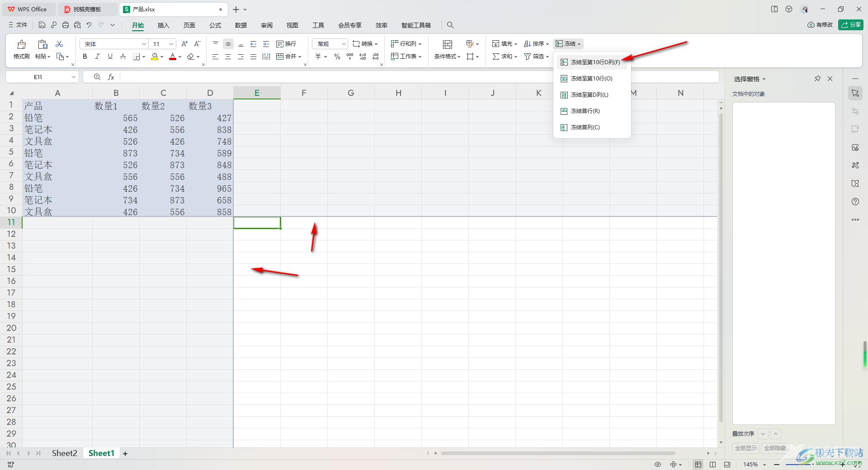Switch to page layout view in status bar
This screenshot has height=470, width=868.
[x=713, y=465]
